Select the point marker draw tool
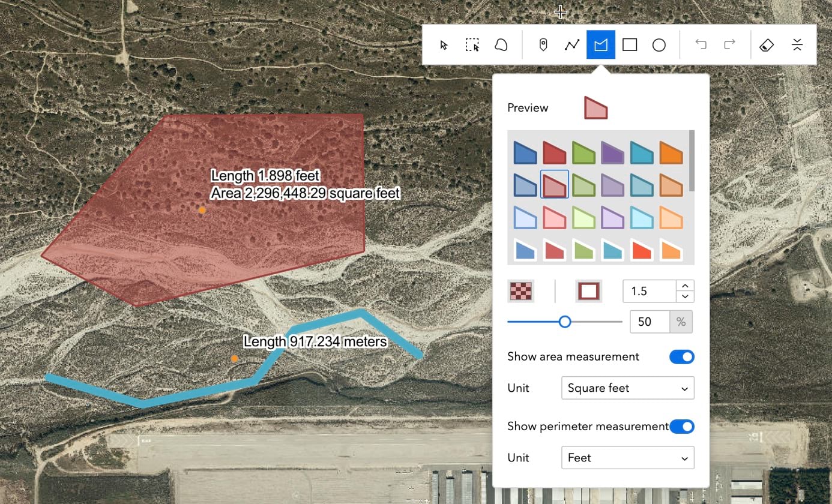Screen dimensions: 832x504 tap(543, 45)
